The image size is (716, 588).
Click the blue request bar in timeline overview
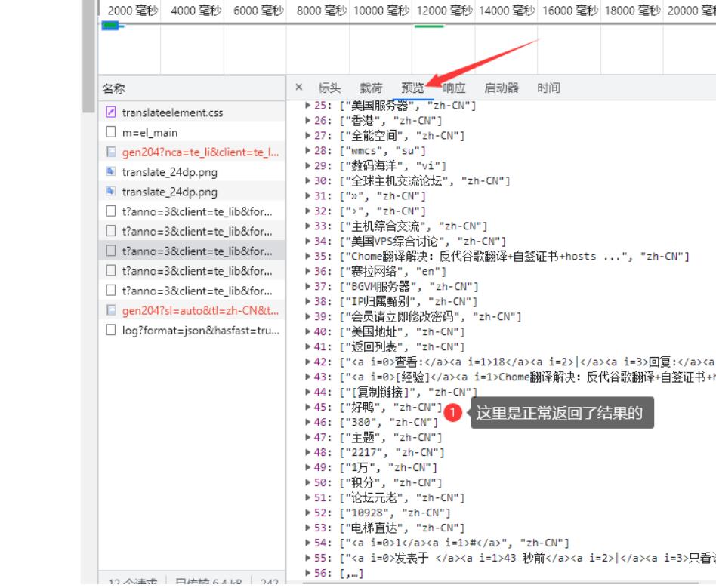point(110,26)
